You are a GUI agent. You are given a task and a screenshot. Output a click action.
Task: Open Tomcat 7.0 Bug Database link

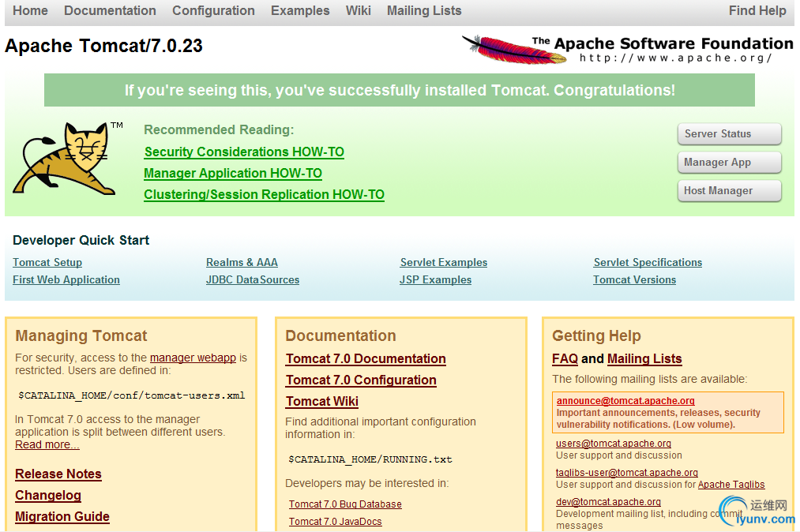[x=345, y=504]
